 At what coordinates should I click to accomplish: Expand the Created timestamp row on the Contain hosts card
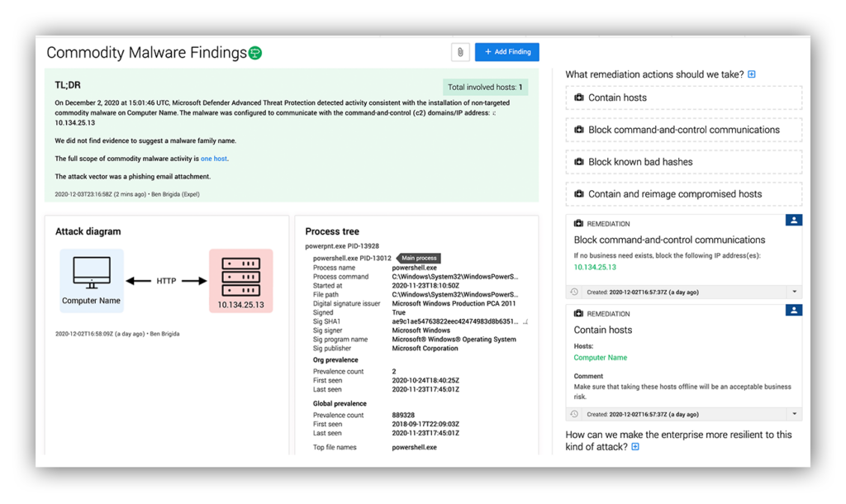795,413
